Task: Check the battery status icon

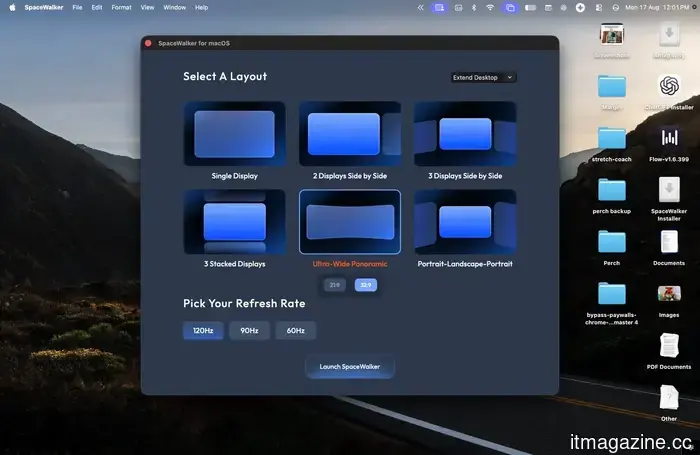Action: pyautogui.click(x=530, y=7)
